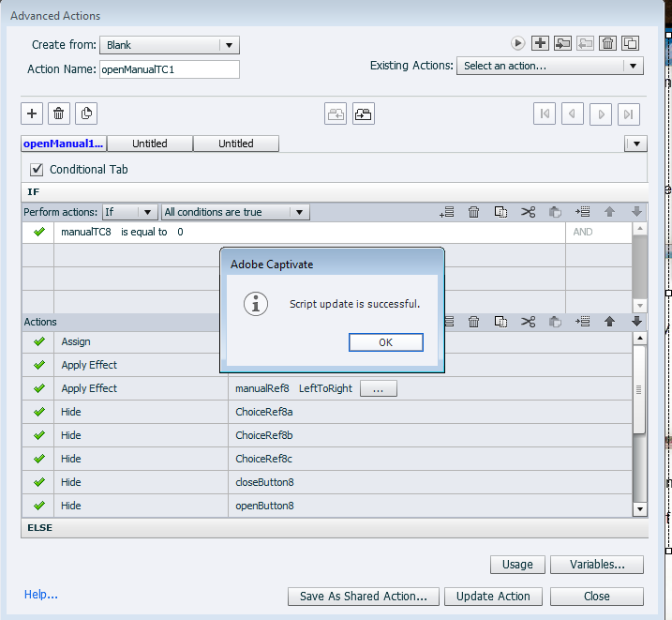Open the Help link
This screenshot has width=672, height=620.
click(x=41, y=595)
